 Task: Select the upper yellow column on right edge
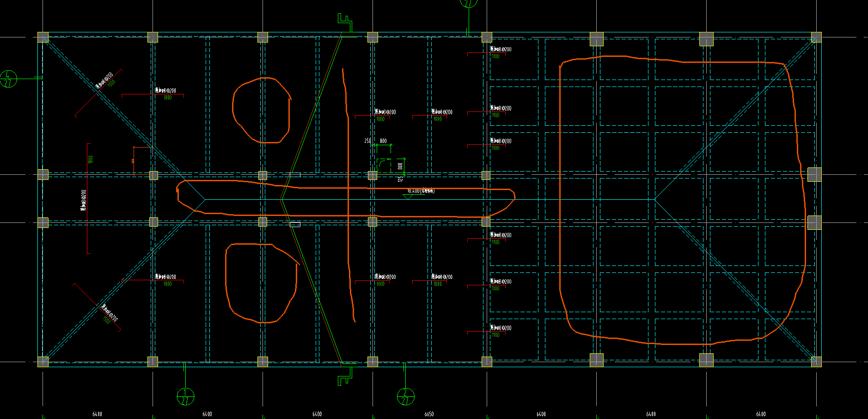(x=814, y=174)
